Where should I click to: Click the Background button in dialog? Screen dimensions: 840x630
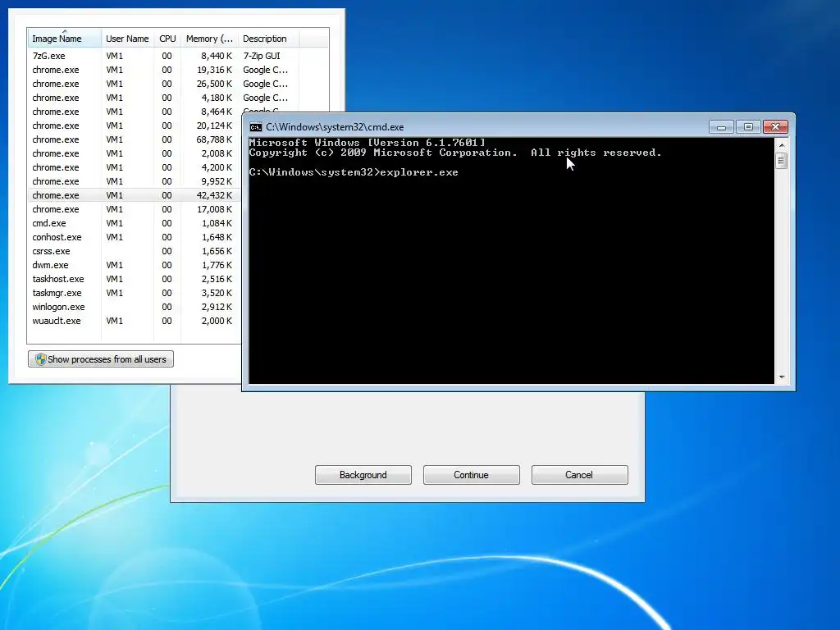tap(363, 475)
